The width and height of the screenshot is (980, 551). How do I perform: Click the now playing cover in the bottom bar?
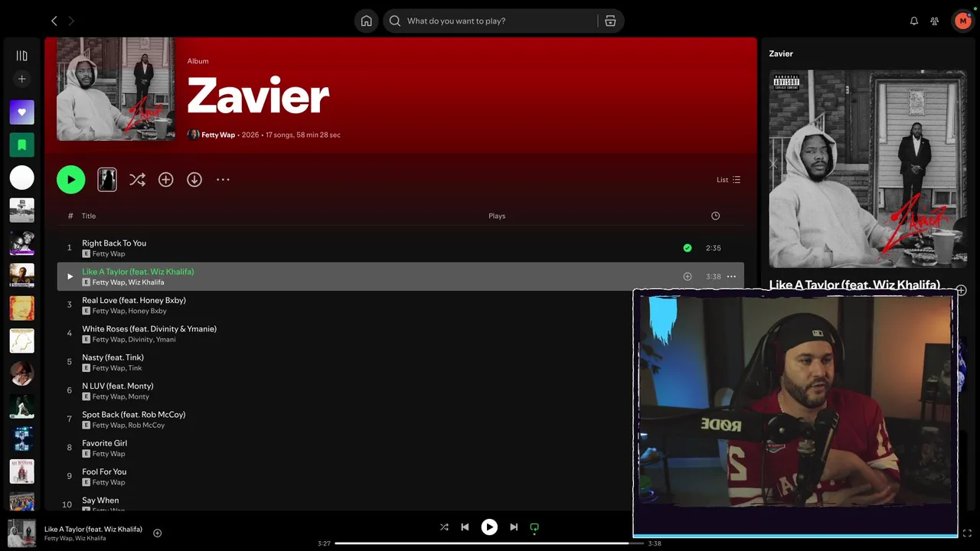pos(21,533)
